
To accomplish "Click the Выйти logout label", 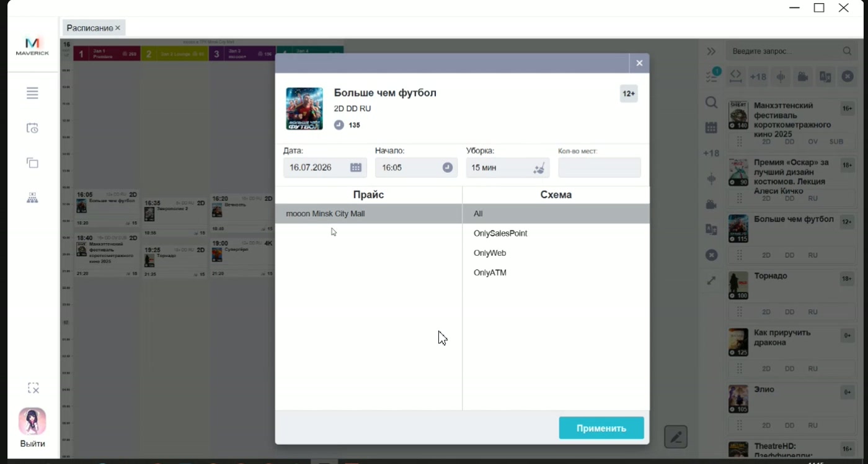I will point(32,444).
